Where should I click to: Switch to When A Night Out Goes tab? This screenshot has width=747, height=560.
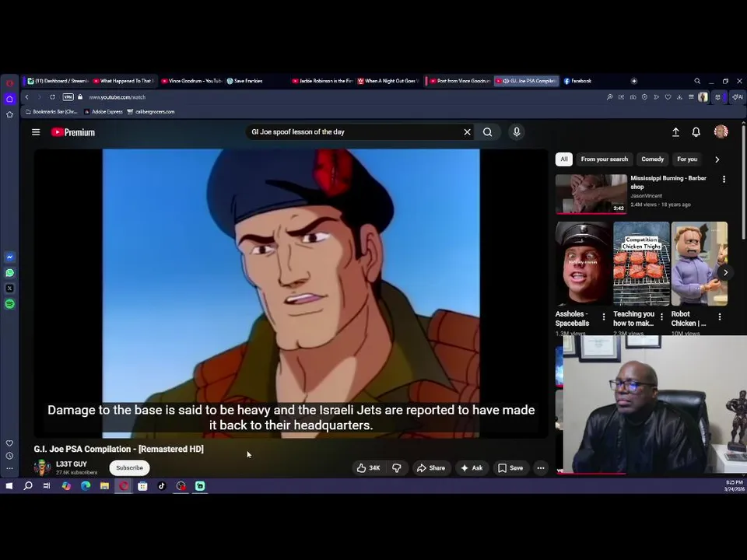[x=388, y=81]
